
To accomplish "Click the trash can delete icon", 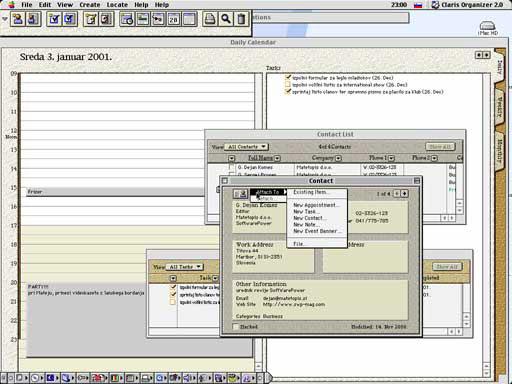I will click(x=242, y=19).
